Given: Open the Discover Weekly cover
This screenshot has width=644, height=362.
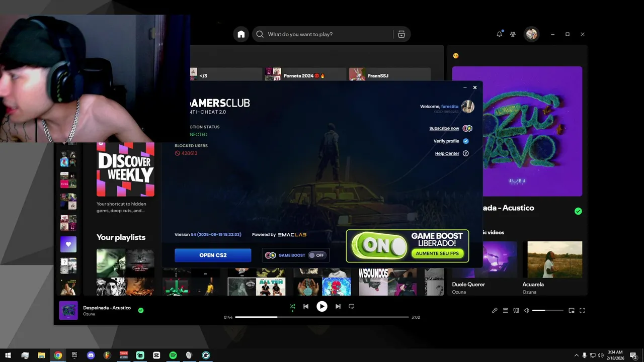Looking at the screenshot, I should [x=125, y=169].
